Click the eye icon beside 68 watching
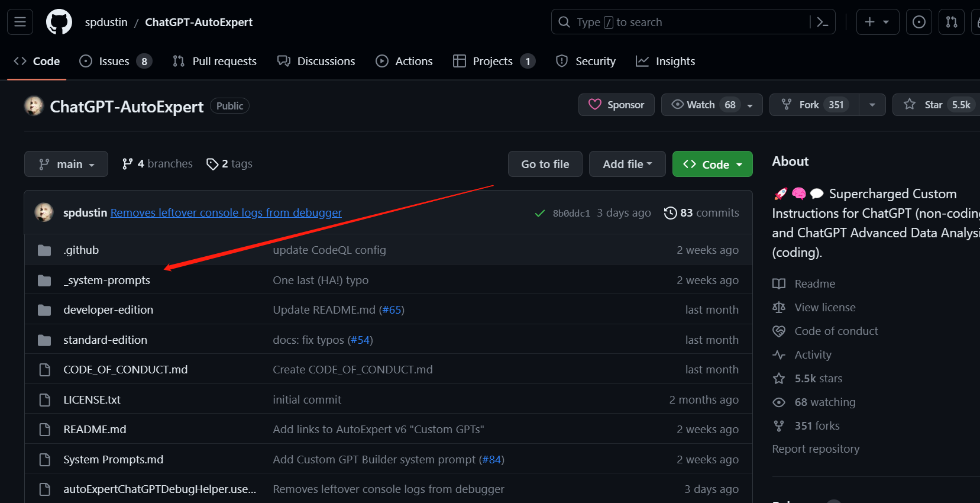The height and width of the screenshot is (503, 980). pyautogui.click(x=779, y=402)
